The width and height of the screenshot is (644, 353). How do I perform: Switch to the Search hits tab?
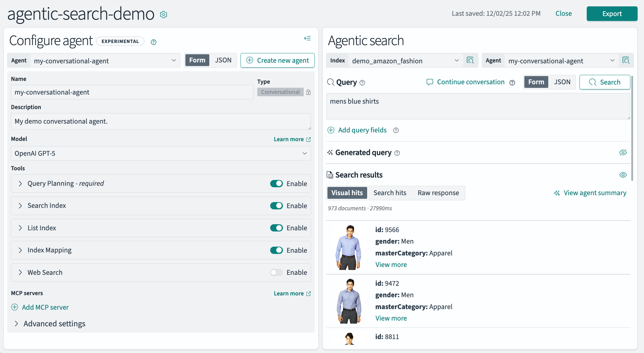[390, 193]
